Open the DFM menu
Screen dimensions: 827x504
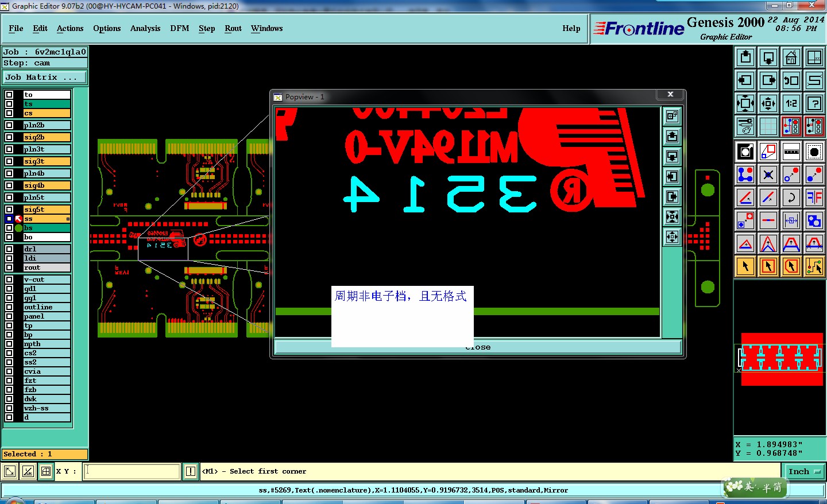[x=180, y=28]
